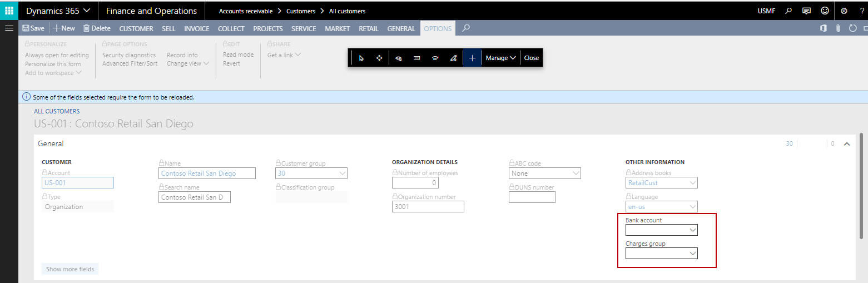The image size is (868, 283).
Task: Open the PROJECTS tab
Action: [268, 28]
